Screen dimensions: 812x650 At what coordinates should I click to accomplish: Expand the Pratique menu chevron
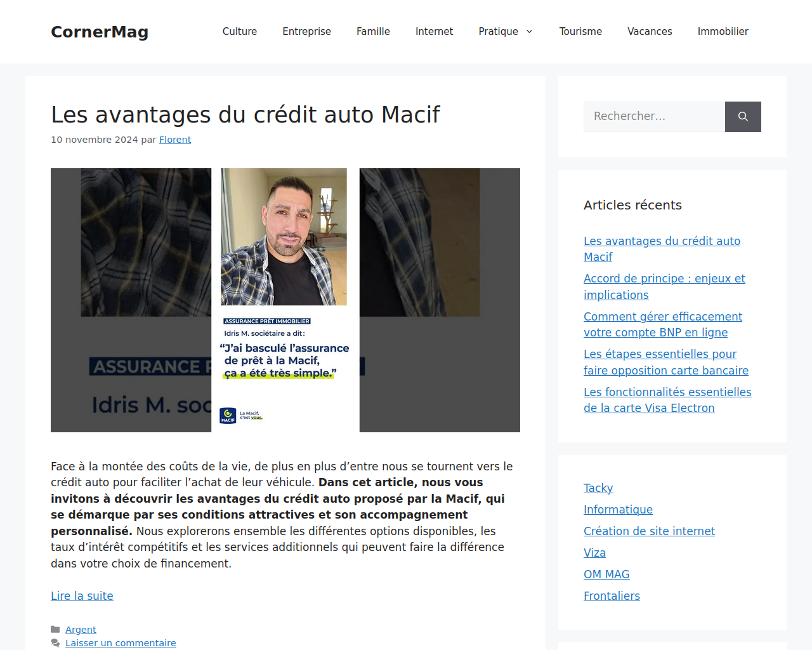pos(529,32)
